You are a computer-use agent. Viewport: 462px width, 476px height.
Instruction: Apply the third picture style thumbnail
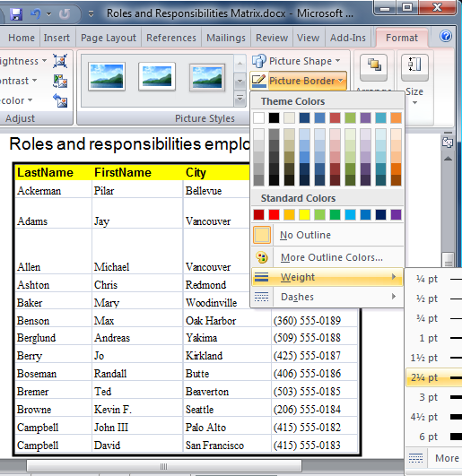[207, 77]
